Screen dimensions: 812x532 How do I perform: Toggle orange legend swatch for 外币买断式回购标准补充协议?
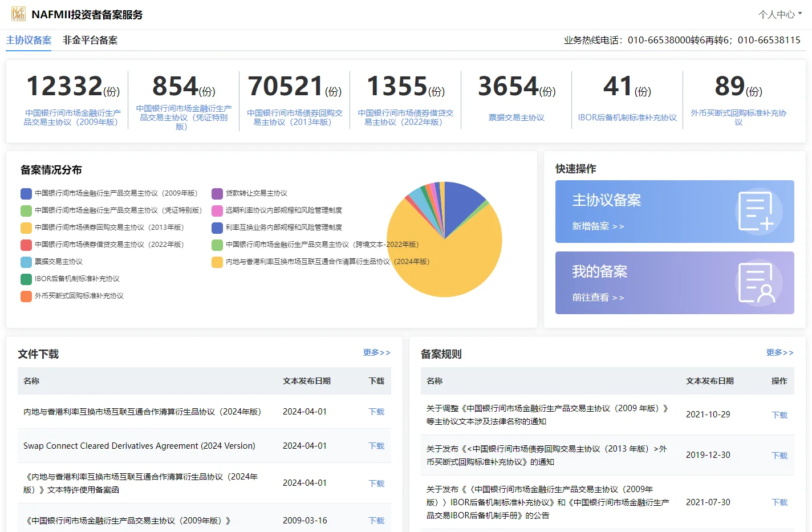pos(26,296)
